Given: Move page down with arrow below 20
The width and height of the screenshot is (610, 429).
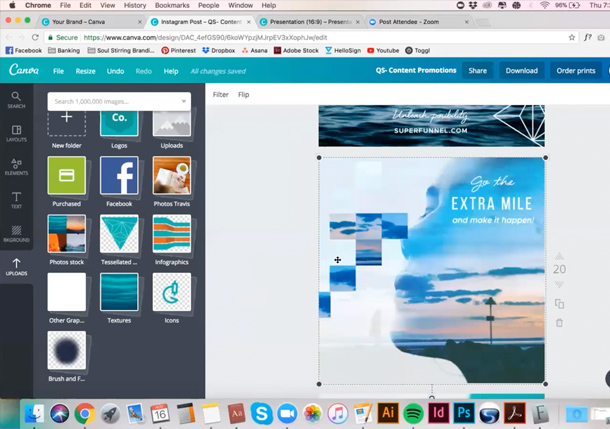Looking at the screenshot, I should pos(559,285).
